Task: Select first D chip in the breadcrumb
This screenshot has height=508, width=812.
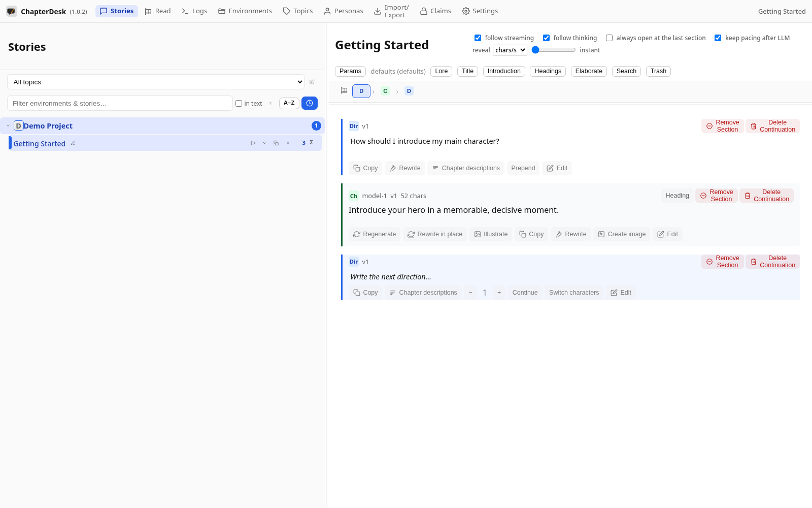Action: (x=361, y=91)
